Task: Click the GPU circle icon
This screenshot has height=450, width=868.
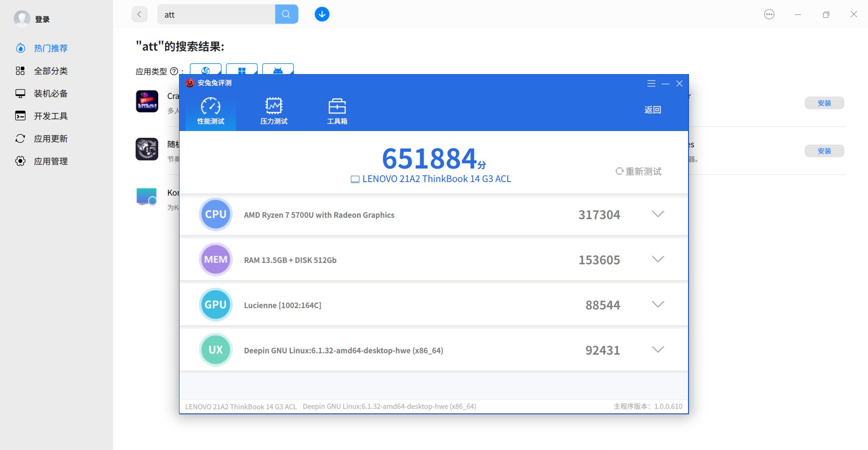Action: click(216, 305)
